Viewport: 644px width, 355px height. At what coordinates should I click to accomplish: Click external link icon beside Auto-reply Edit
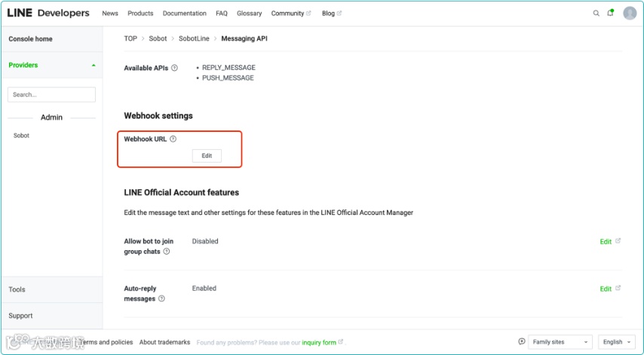tap(618, 288)
